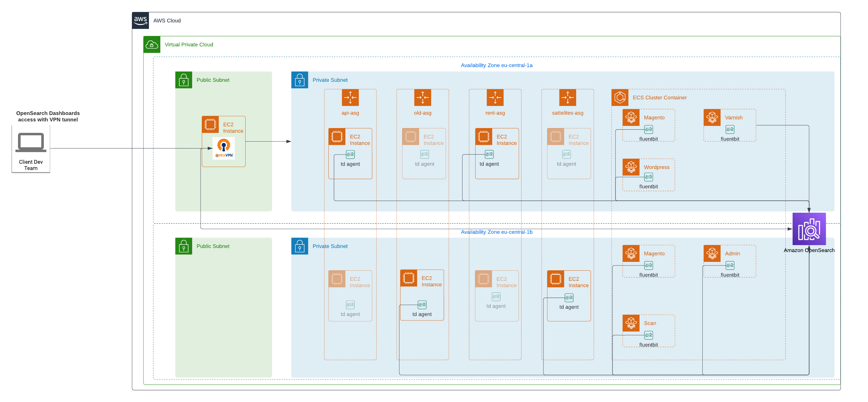Click the 'old-asg' label

[422, 113]
